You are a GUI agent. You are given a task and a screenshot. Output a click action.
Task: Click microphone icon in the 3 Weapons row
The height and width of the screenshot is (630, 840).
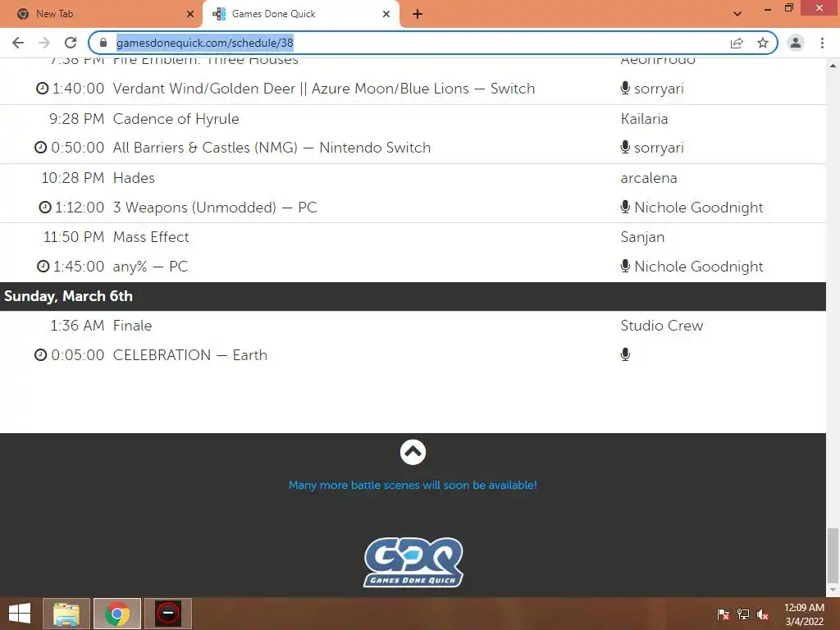pos(625,207)
